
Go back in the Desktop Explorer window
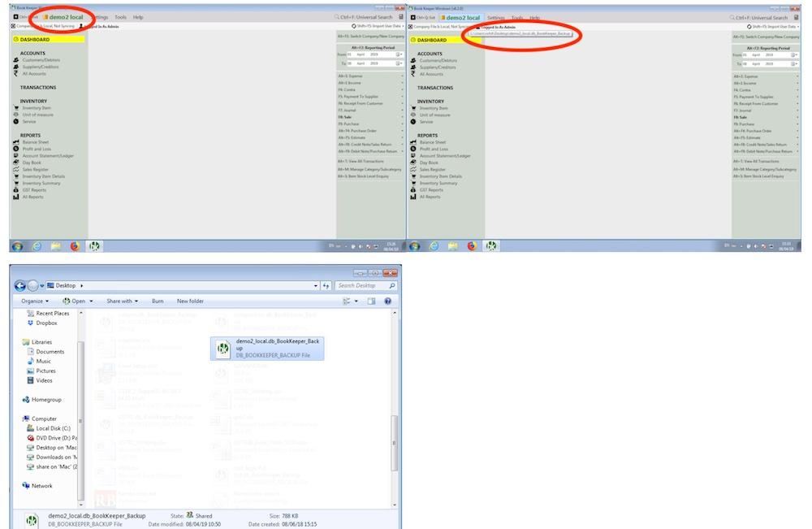coord(20,285)
